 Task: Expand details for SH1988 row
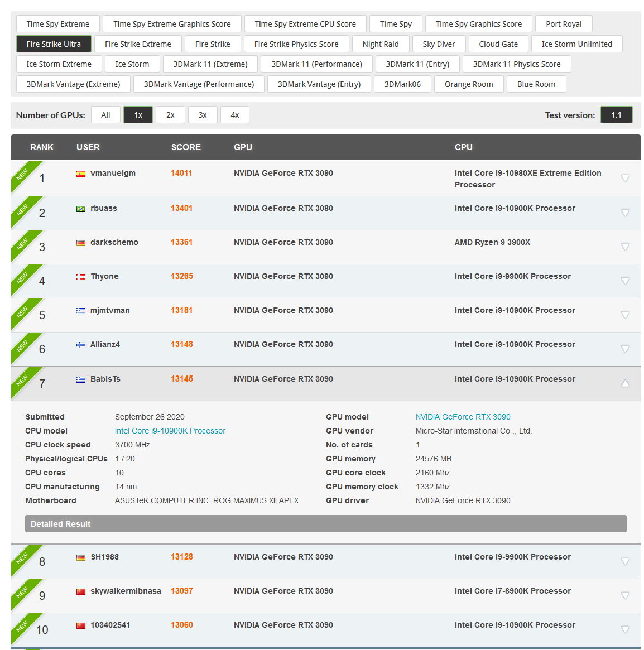pyautogui.click(x=625, y=561)
